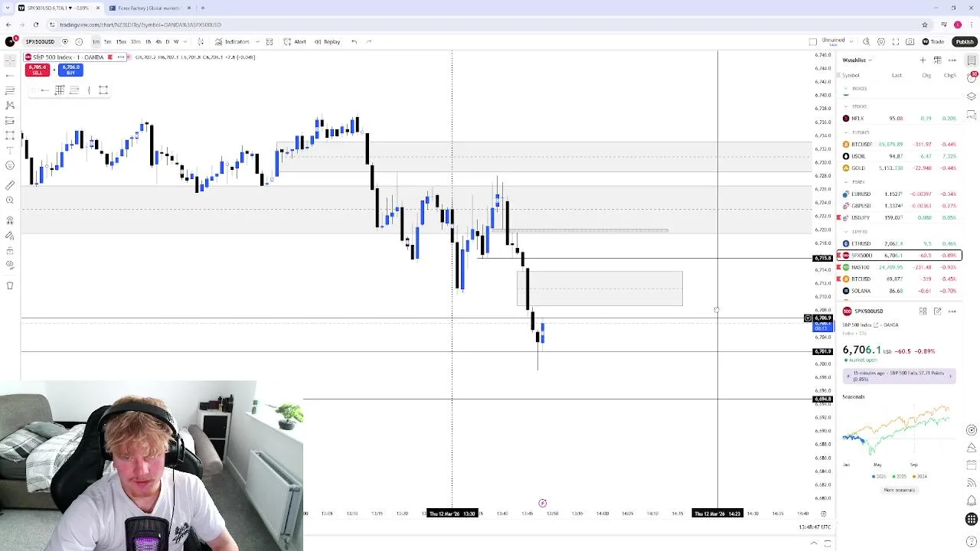Expand the timeframe interval dropdown

[x=185, y=41]
